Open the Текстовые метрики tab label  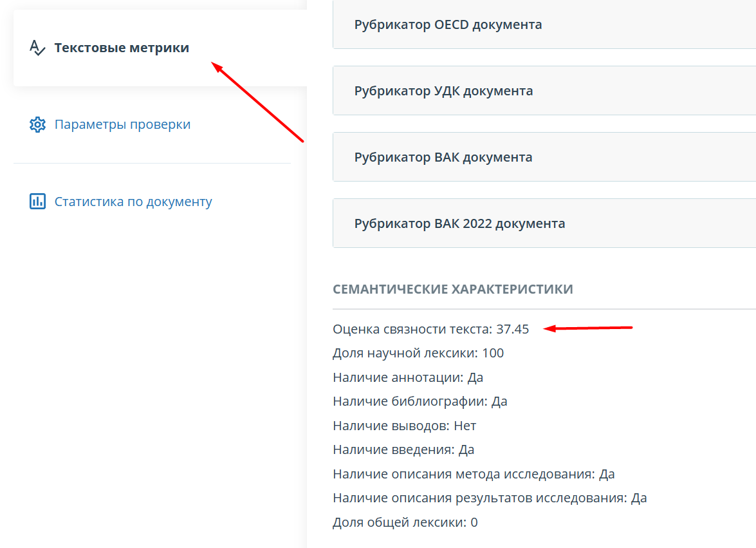pos(122,48)
